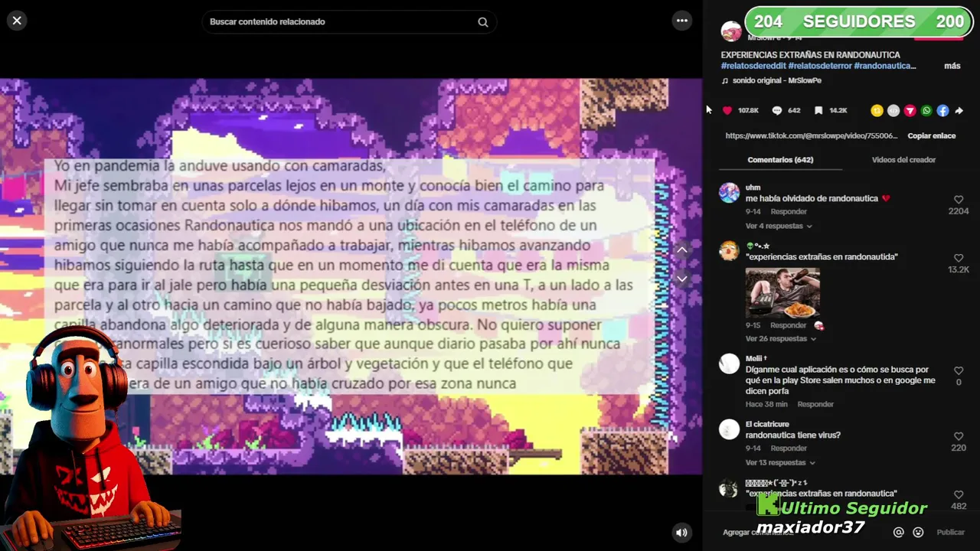Reply to Melli's comment
Screen dimensions: 980x551
(x=815, y=404)
